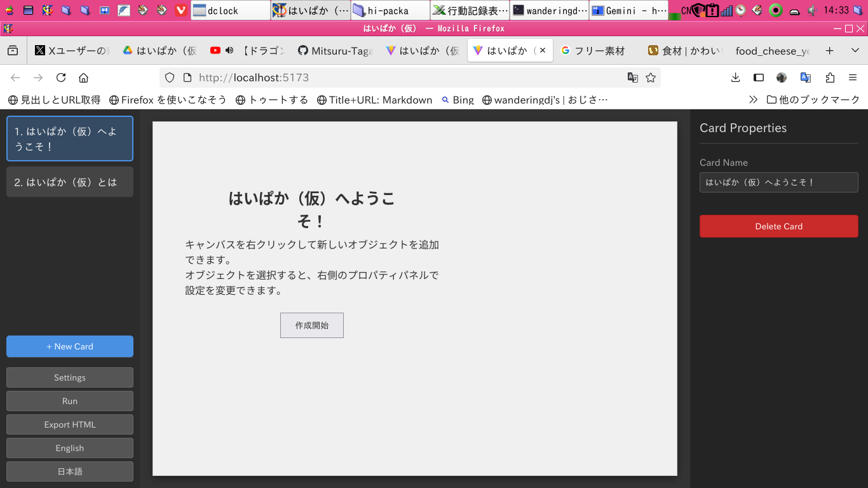Click the green record circle tray icon
This screenshot has width=868, height=488.
coord(775,10)
